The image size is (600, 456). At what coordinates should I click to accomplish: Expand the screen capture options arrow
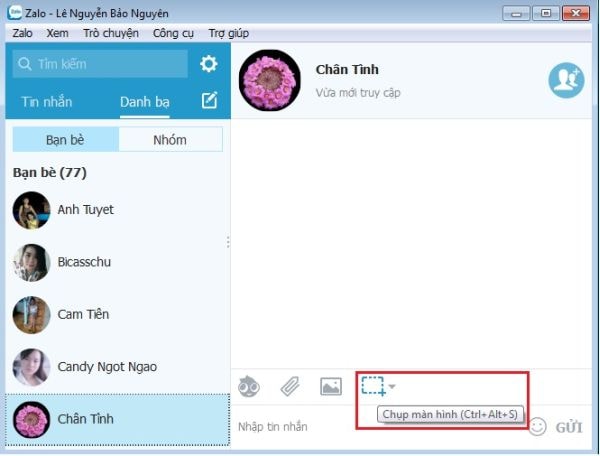392,386
